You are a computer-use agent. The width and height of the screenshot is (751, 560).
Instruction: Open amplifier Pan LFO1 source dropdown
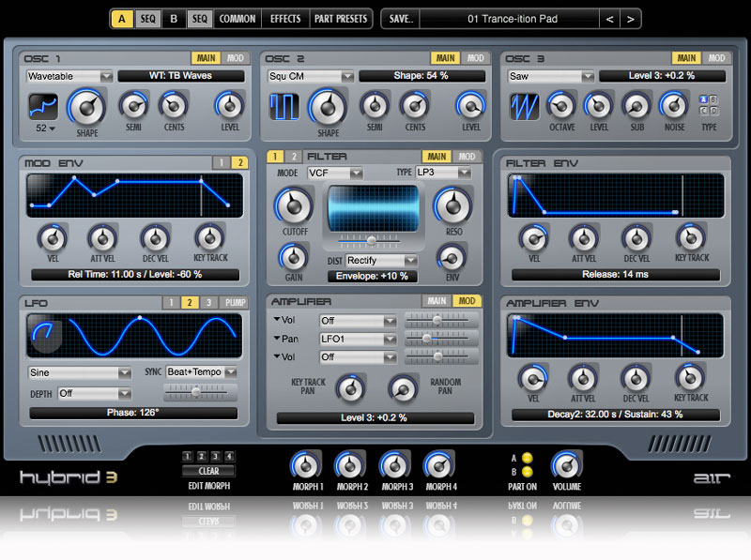tap(358, 339)
